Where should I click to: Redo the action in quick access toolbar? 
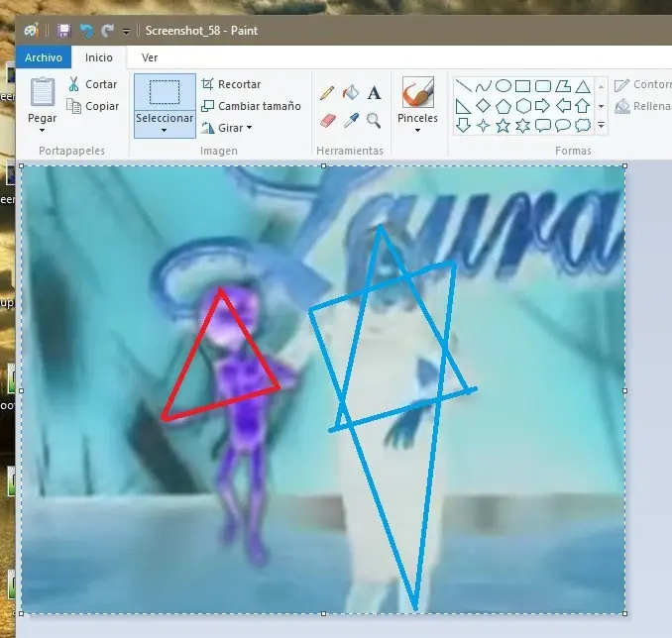(107, 31)
